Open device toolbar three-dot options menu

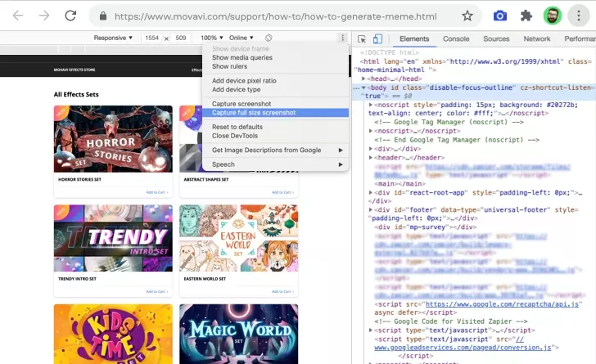[342, 38]
